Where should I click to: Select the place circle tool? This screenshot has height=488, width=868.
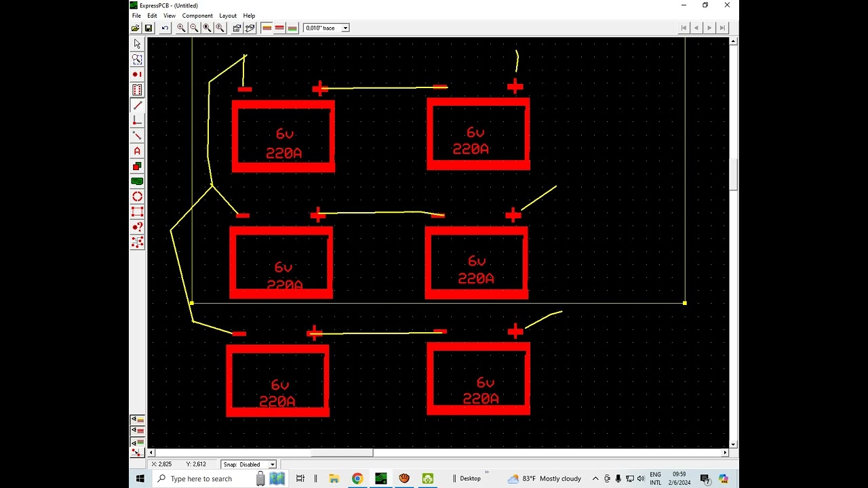coord(137,197)
